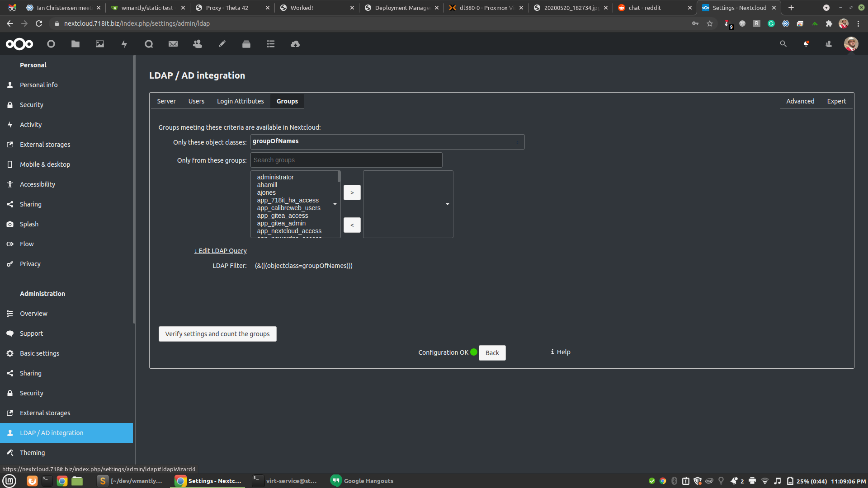868x488 pixels.
Task: Open the Photos app icon
Action: 100,44
